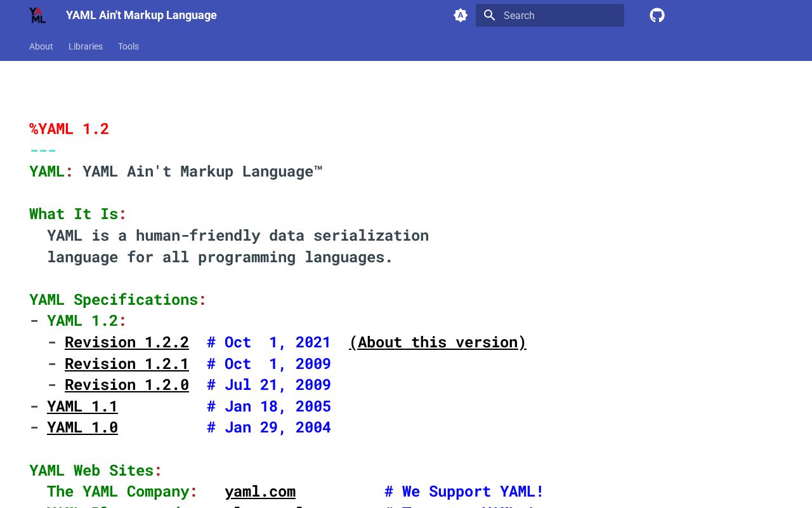Click the 'What It Is' key text
812x508 pixels.
click(x=74, y=214)
